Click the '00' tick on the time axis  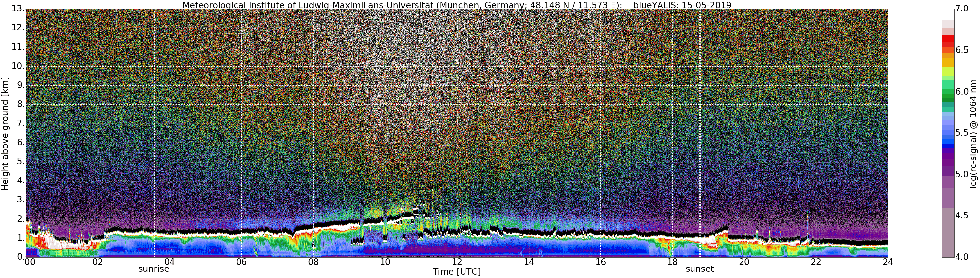(x=29, y=262)
